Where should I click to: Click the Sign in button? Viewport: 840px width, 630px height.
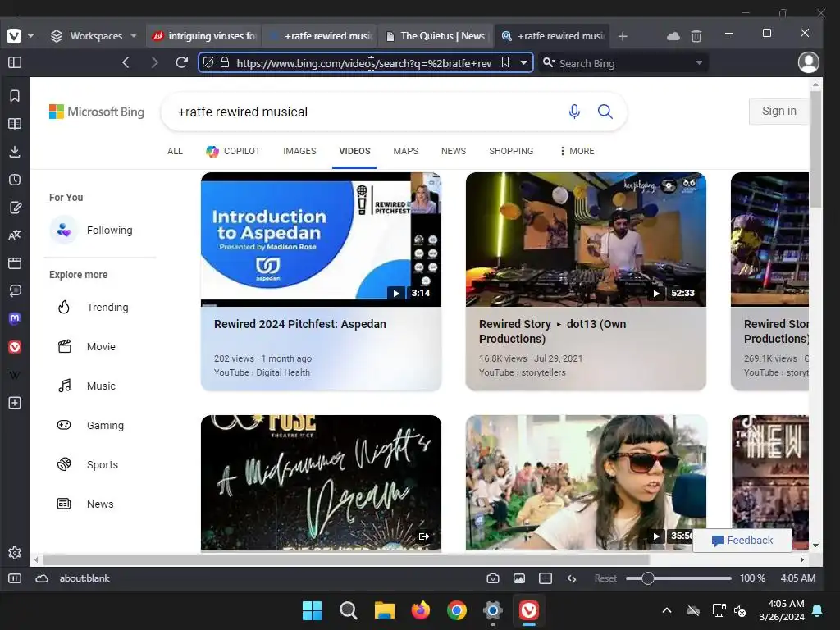779,111
